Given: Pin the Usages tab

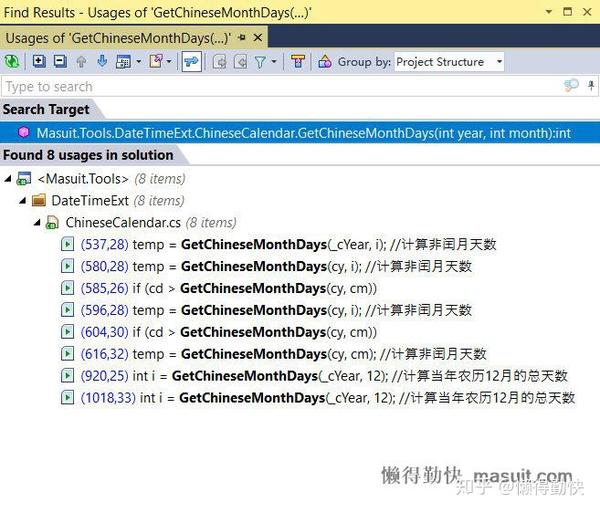Looking at the screenshot, I should click(x=241, y=37).
